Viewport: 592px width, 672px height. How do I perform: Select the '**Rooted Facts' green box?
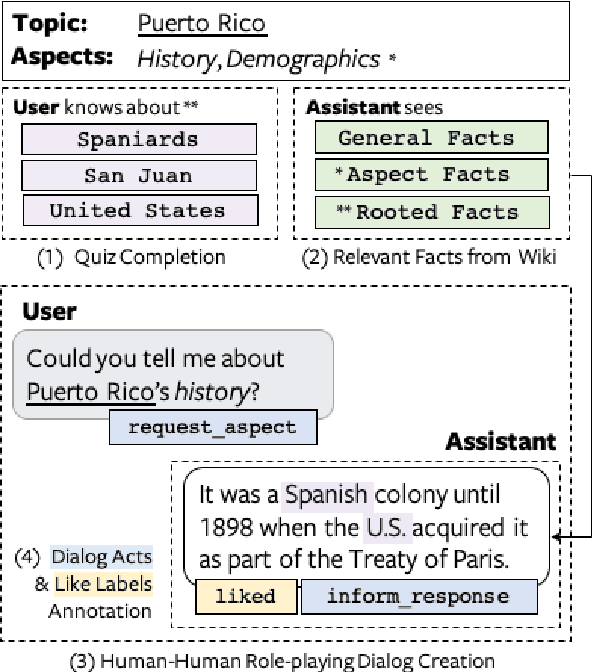click(432, 213)
